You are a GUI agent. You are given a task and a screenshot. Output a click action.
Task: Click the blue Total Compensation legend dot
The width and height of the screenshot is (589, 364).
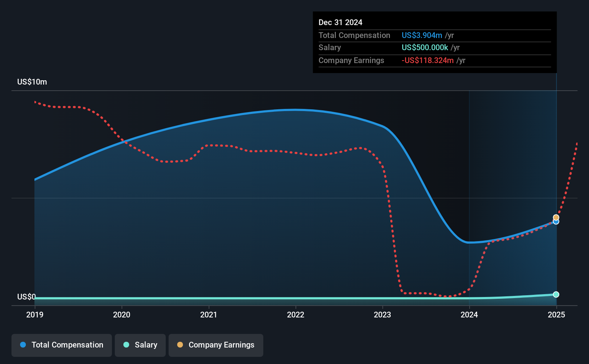(x=23, y=345)
